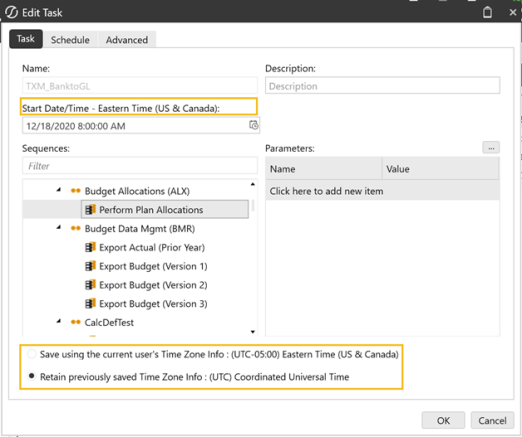Open the Parameters ellipsis button

pos(491,148)
